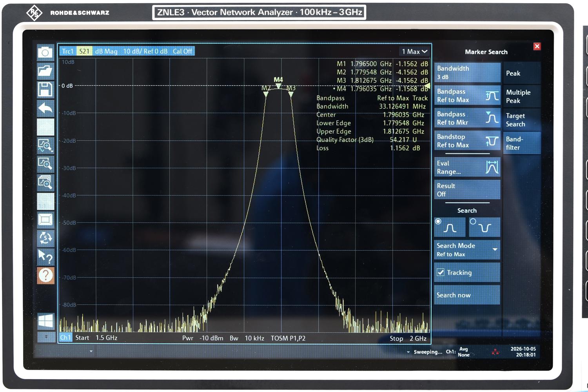Select bandstop search radio button

pos(485,227)
